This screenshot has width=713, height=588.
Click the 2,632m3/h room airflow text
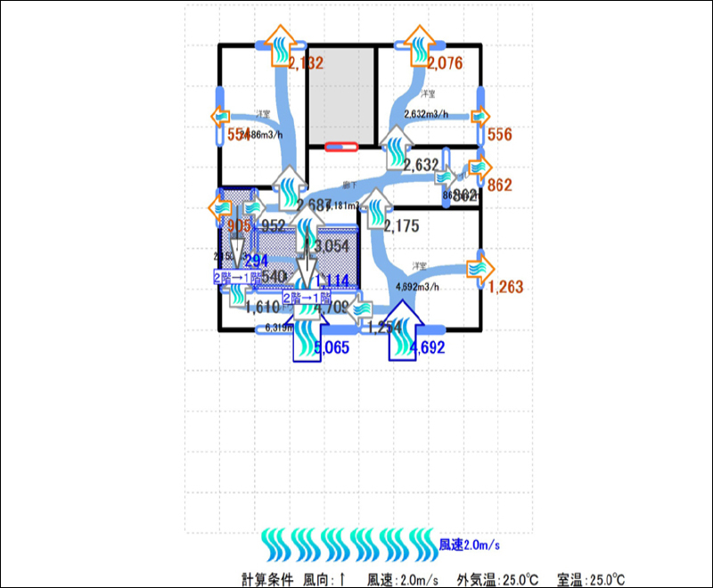click(x=426, y=114)
